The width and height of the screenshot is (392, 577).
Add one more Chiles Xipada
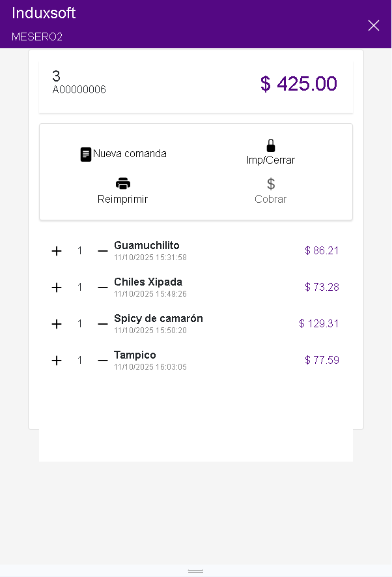point(57,288)
